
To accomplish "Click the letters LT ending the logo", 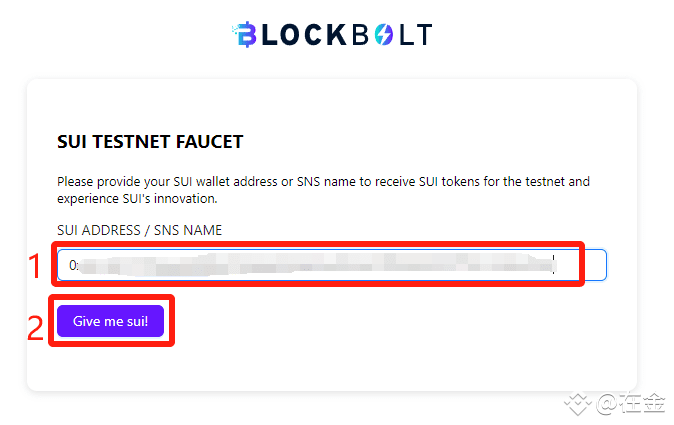I will (x=416, y=35).
